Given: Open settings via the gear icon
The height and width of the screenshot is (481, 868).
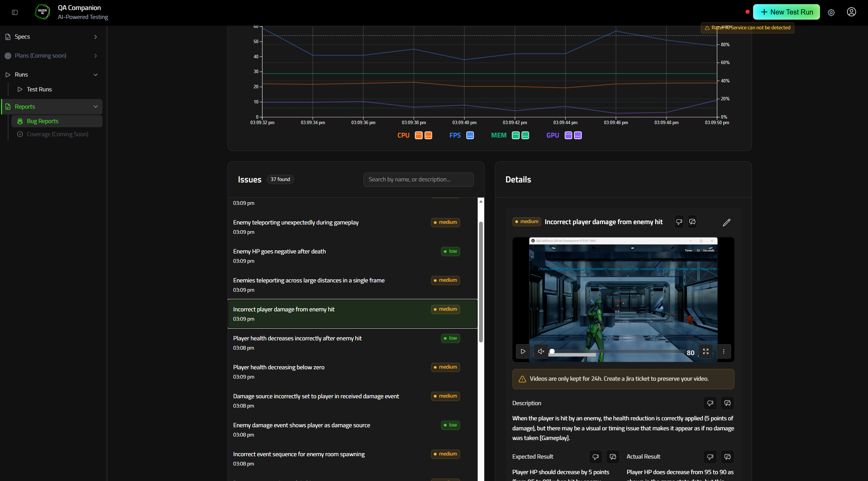Looking at the screenshot, I should pyautogui.click(x=831, y=12).
